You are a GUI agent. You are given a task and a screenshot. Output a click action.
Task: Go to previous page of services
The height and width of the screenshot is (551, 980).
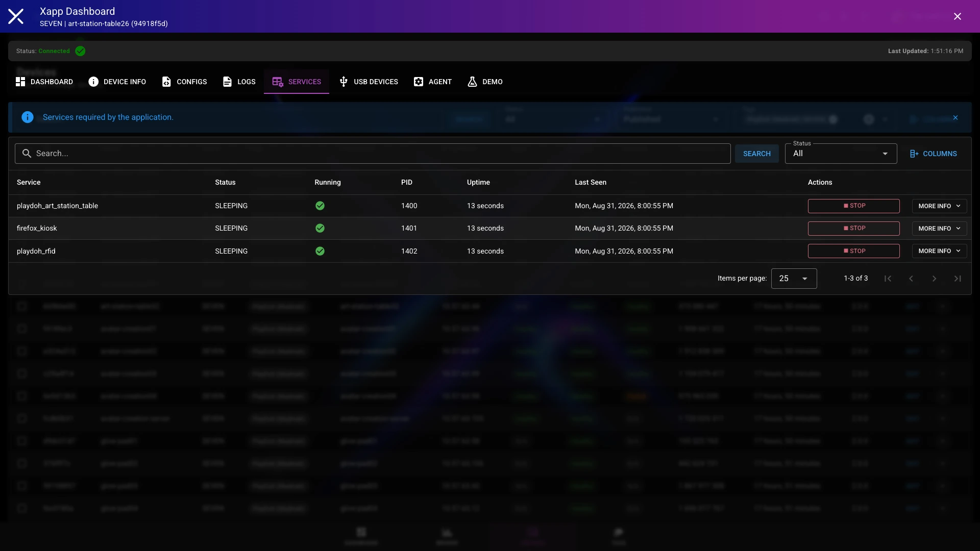pyautogui.click(x=911, y=279)
